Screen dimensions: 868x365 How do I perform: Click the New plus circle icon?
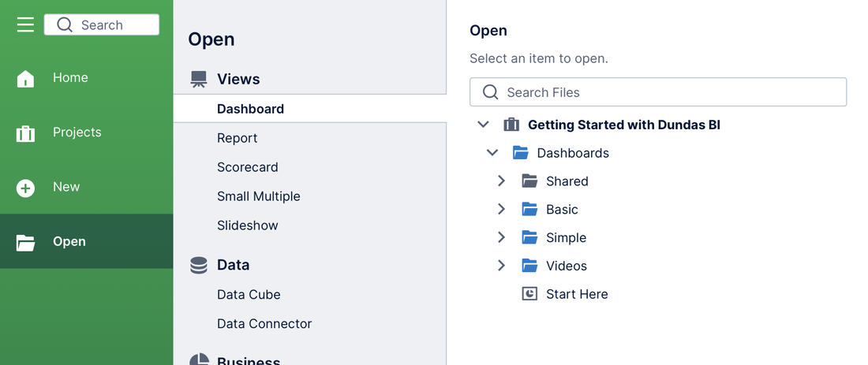[x=25, y=188]
